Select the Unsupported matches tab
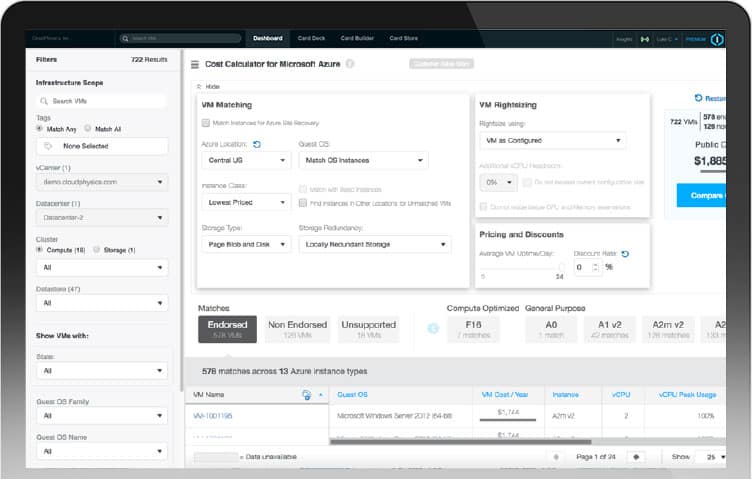Image resolution: width=752 pixels, height=479 pixels. point(368,329)
